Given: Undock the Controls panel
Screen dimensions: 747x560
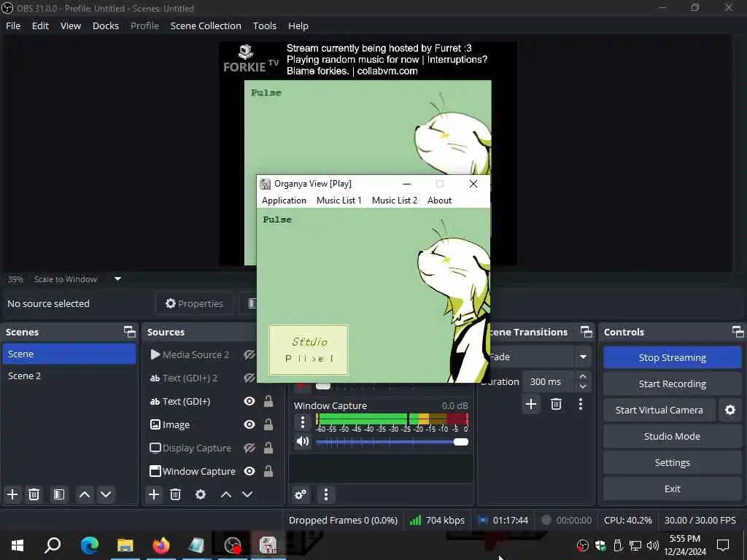Looking at the screenshot, I should click(x=738, y=332).
